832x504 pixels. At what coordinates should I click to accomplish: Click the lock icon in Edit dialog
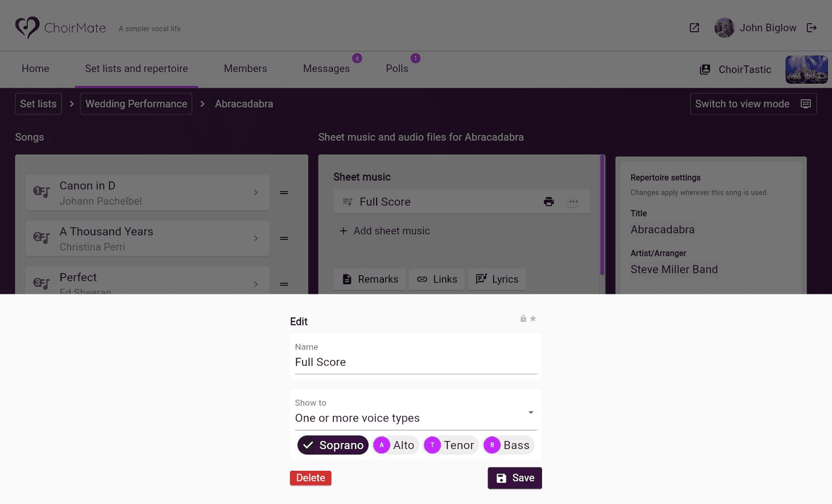523,318
